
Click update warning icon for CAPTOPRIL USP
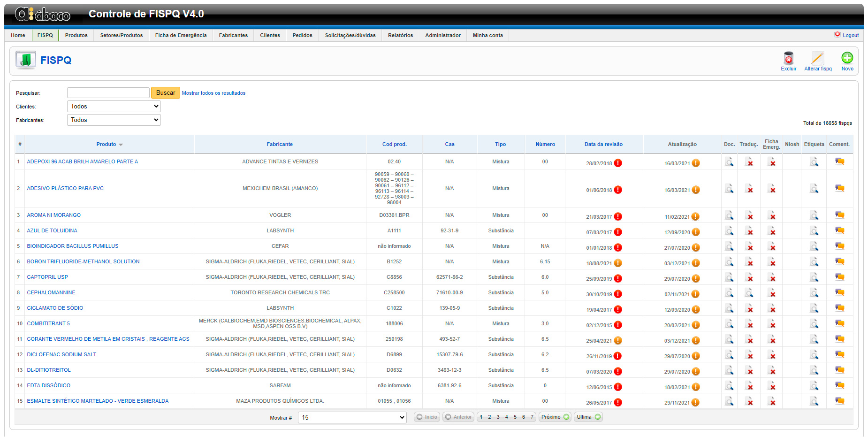click(696, 279)
